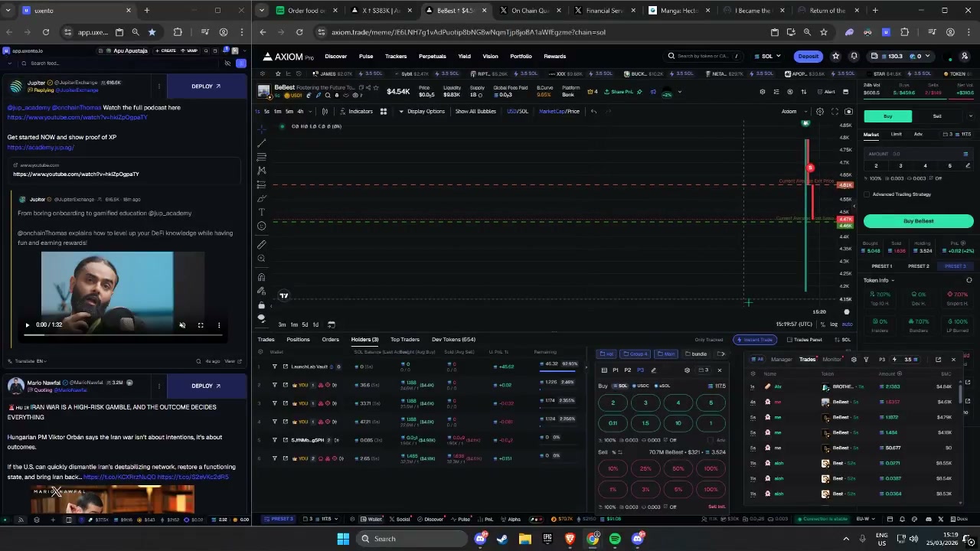This screenshot has height=551, width=980.
Task: Select the Limit order tab
Action: tap(896, 134)
